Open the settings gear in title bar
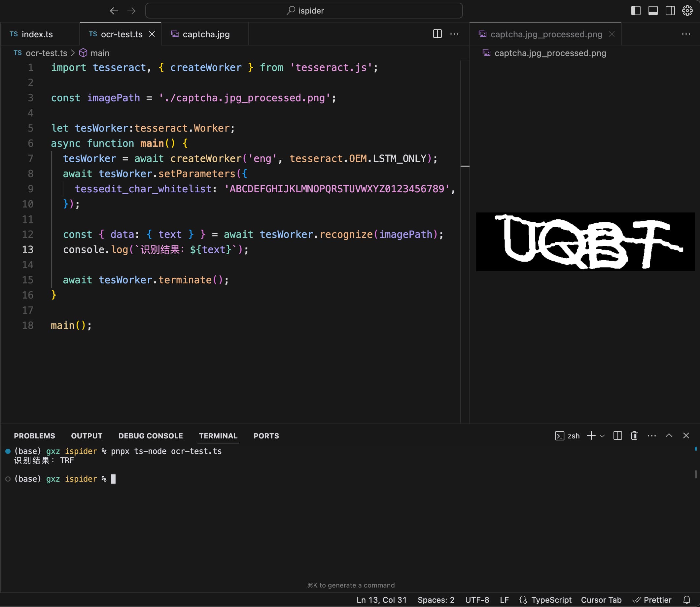This screenshot has height=607, width=700. click(687, 11)
